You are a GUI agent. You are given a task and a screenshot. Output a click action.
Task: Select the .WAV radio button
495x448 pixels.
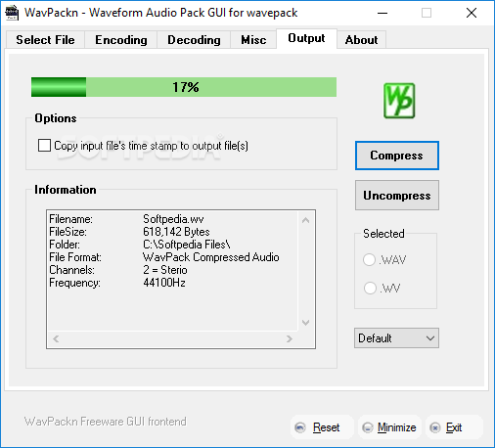tap(369, 260)
